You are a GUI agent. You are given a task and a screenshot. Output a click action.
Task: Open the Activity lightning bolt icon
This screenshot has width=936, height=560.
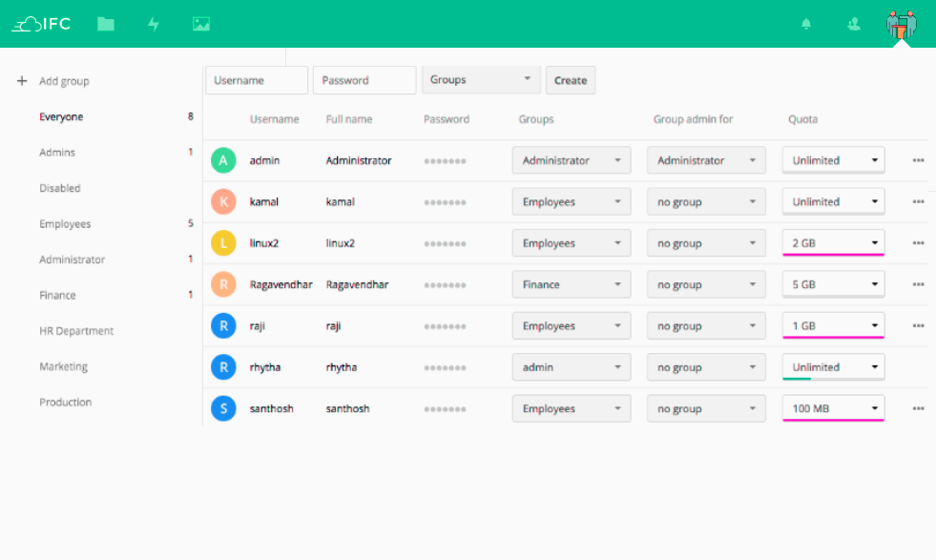tap(153, 24)
